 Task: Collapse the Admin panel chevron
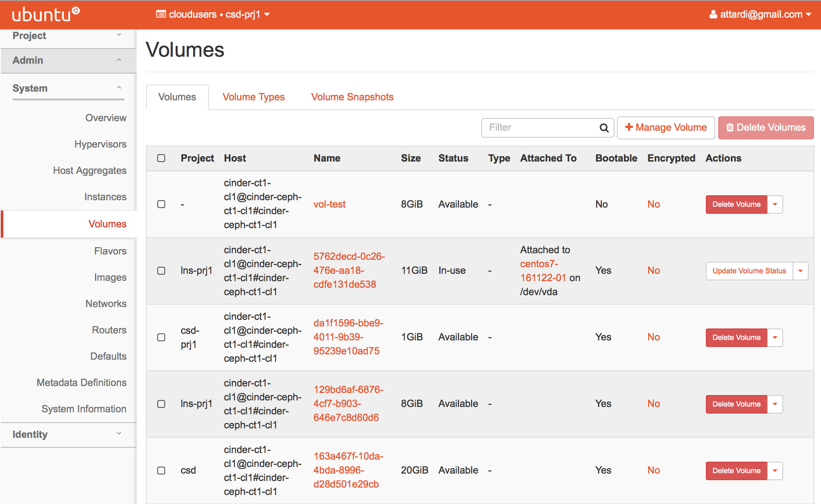coord(119,60)
